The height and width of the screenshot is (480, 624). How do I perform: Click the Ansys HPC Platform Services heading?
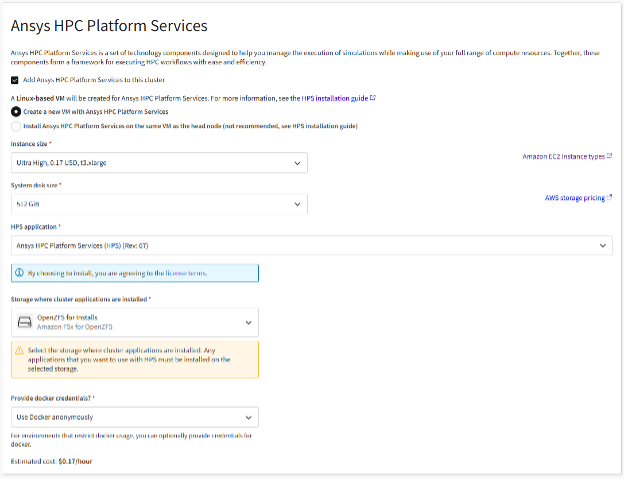coord(109,25)
